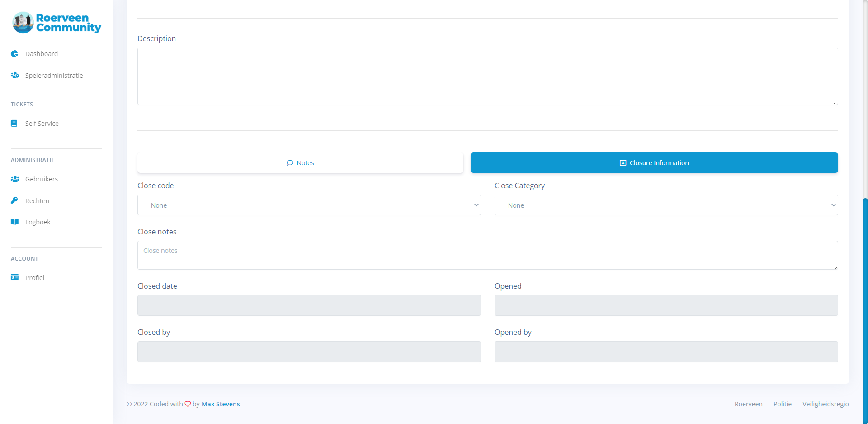
Task: Click the Rechten key icon
Action: 14,200
